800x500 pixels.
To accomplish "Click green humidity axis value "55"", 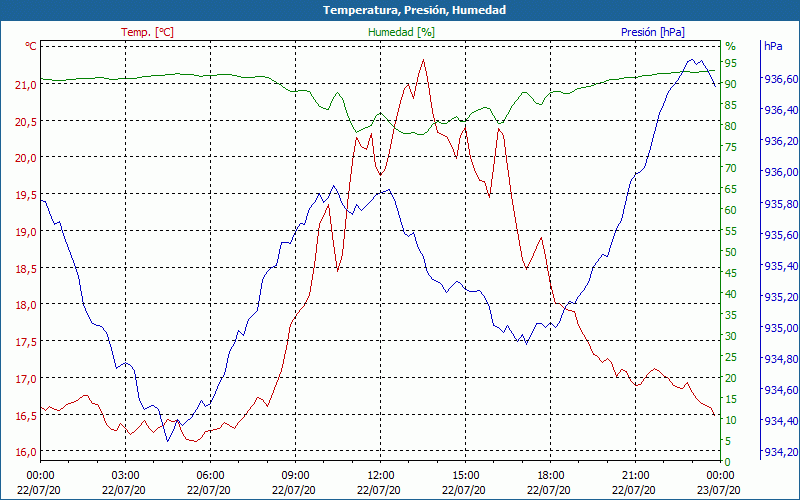I will click(x=731, y=231).
